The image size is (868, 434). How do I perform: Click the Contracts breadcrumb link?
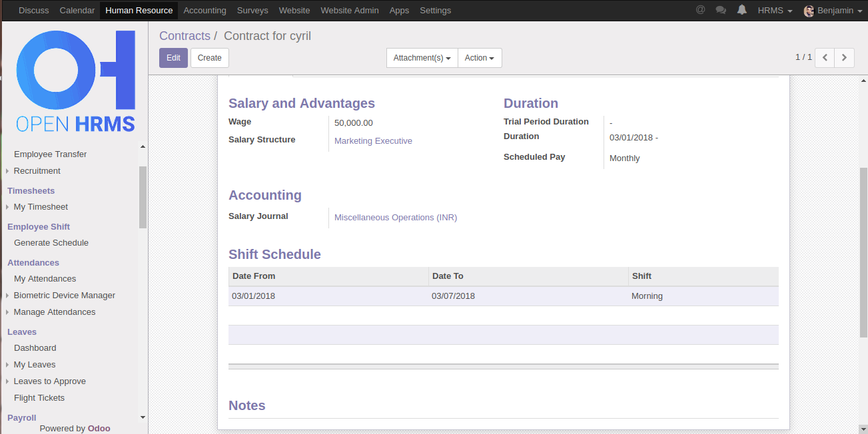[185, 36]
